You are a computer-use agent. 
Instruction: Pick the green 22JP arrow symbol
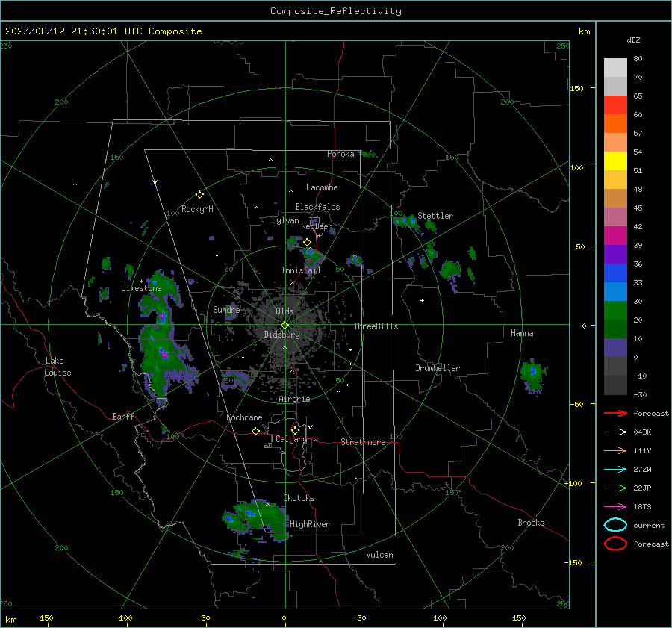point(615,488)
